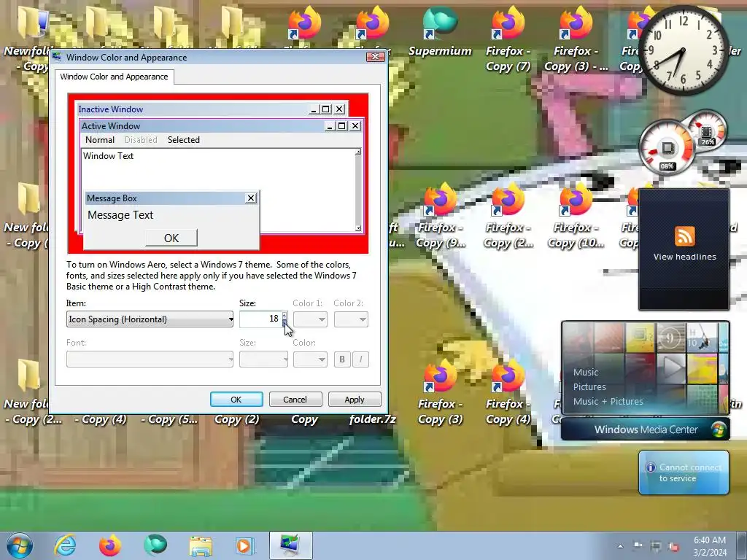Click the Cancel button
The image size is (747, 560).
pyautogui.click(x=295, y=400)
